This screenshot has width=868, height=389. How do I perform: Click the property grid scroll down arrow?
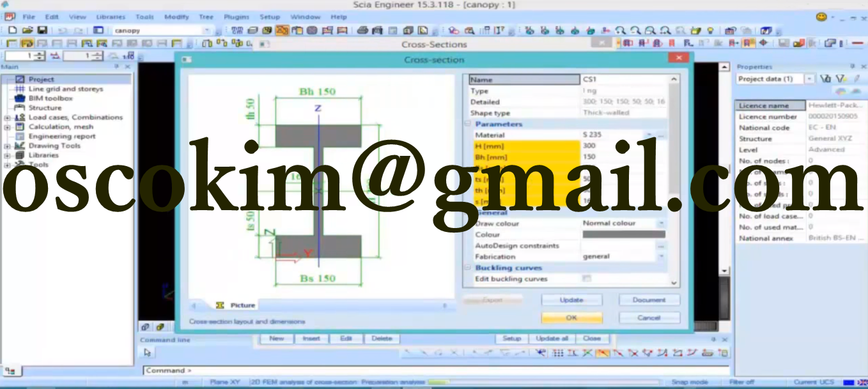point(674,282)
